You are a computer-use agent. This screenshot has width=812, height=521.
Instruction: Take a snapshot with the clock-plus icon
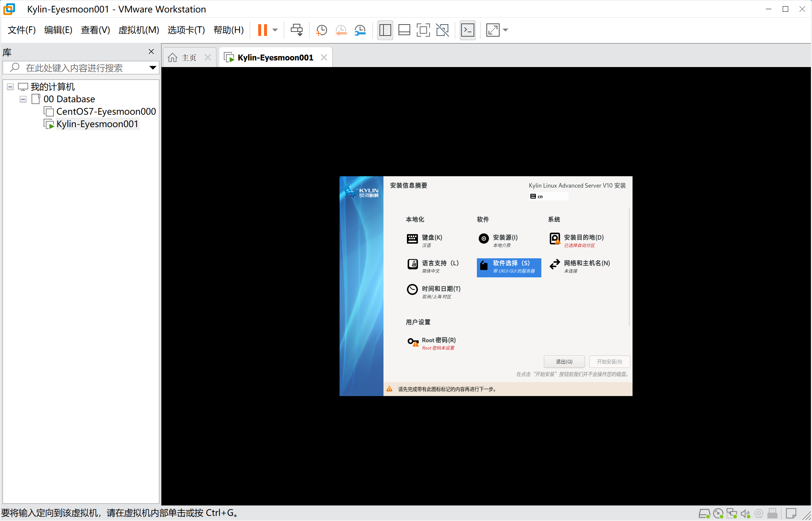[x=322, y=30]
